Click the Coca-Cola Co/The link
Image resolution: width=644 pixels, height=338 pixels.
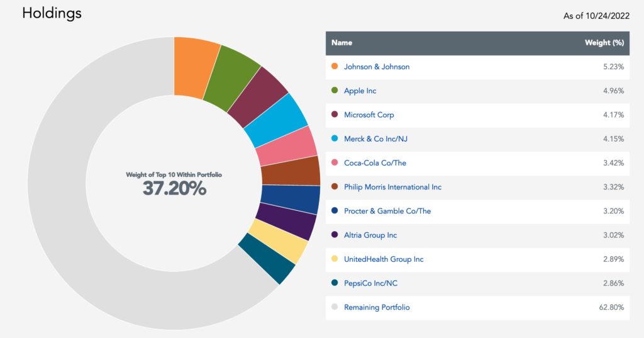pos(375,163)
